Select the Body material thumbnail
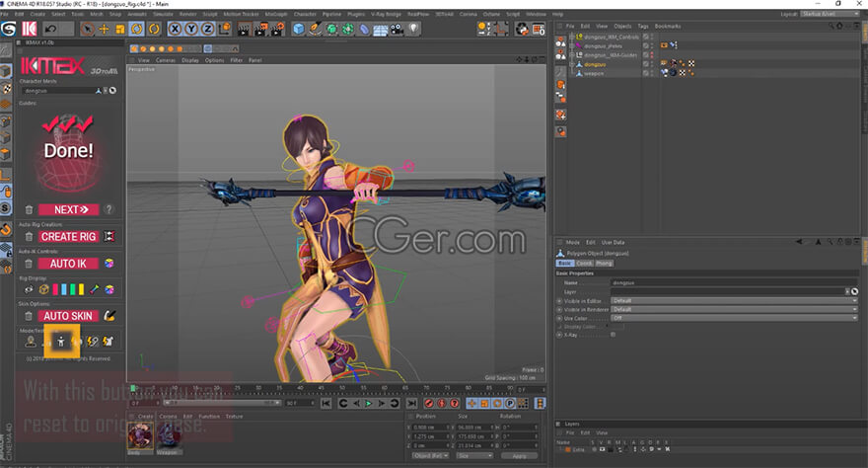Image resolution: width=868 pixels, height=468 pixels. click(x=140, y=435)
